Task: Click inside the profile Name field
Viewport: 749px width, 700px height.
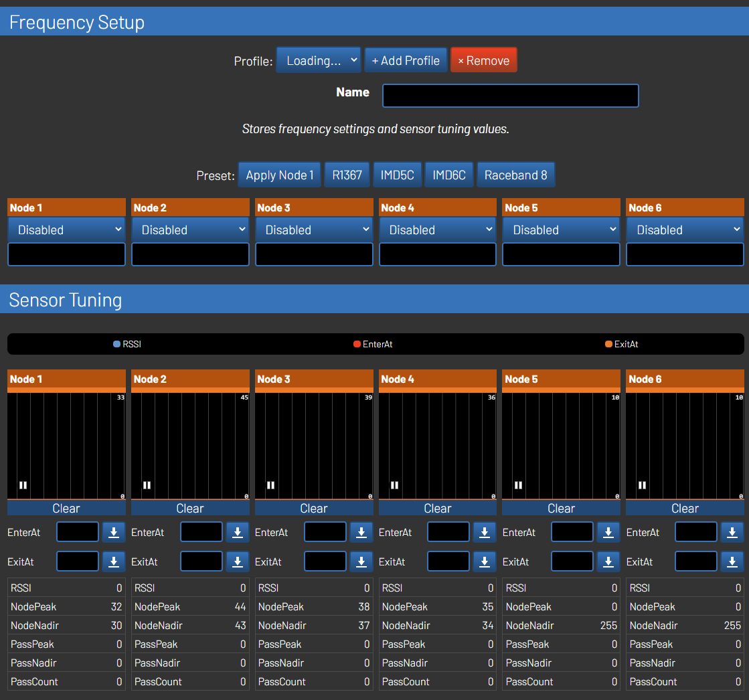Action: pos(510,95)
